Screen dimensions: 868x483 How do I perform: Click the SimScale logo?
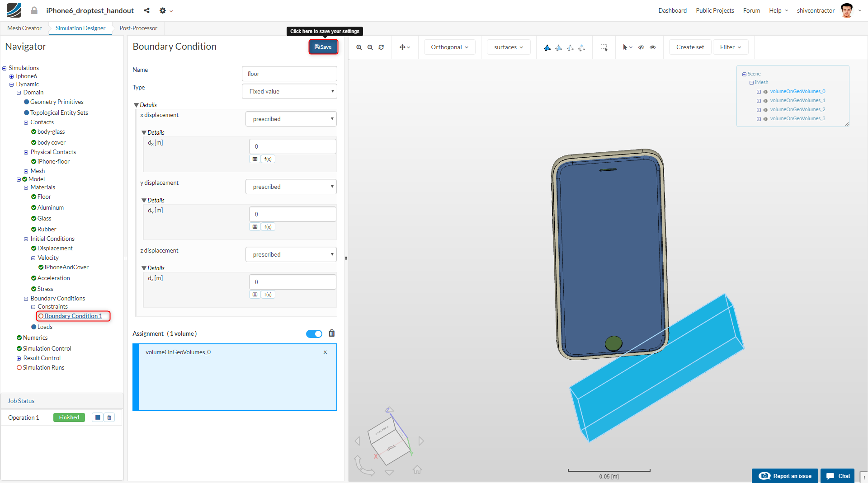[x=14, y=10]
